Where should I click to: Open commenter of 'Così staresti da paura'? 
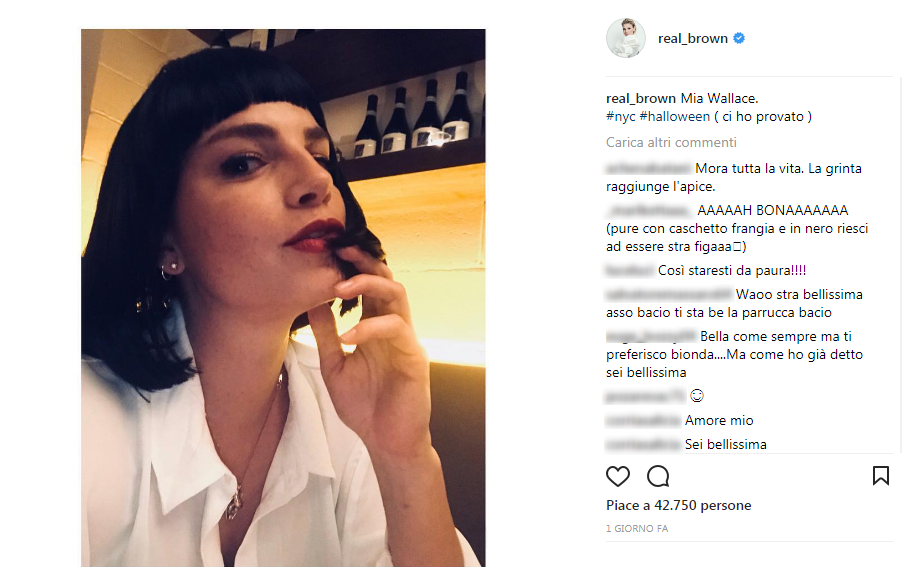tap(630, 270)
